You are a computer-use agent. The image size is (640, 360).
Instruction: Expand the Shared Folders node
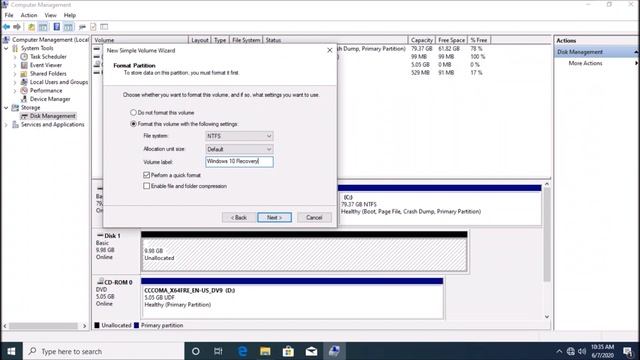pyautogui.click(x=15, y=74)
